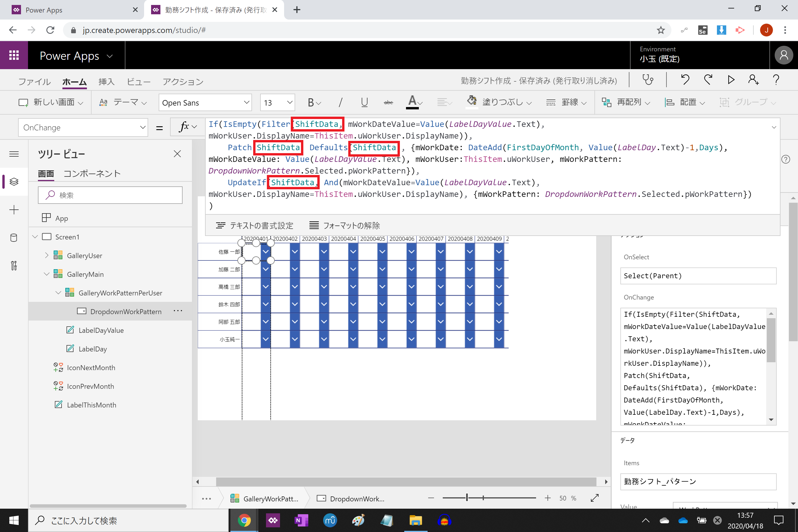Collapse the GalleryMain tree node
Viewport: 798px width, 532px height.
[x=47, y=274]
